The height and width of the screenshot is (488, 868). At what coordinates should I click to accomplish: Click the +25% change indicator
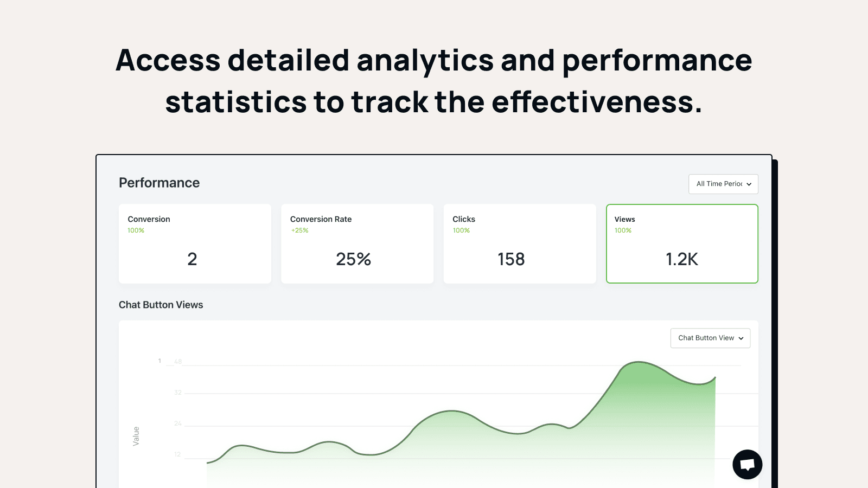click(x=299, y=230)
